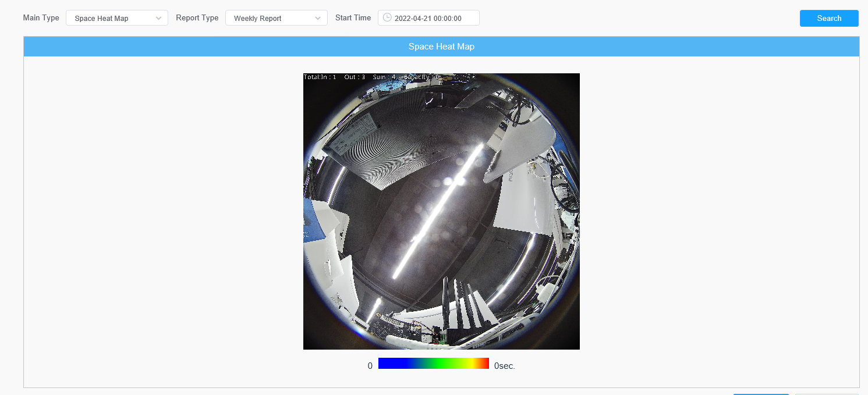Viewport: 868px width, 395px height.
Task: Click the "Report Type" label
Action: click(197, 18)
